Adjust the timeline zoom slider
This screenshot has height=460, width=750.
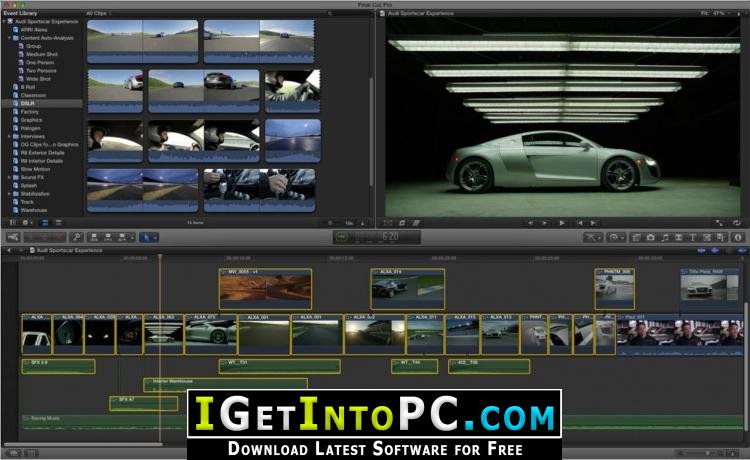pyautogui.click(x=706, y=452)
